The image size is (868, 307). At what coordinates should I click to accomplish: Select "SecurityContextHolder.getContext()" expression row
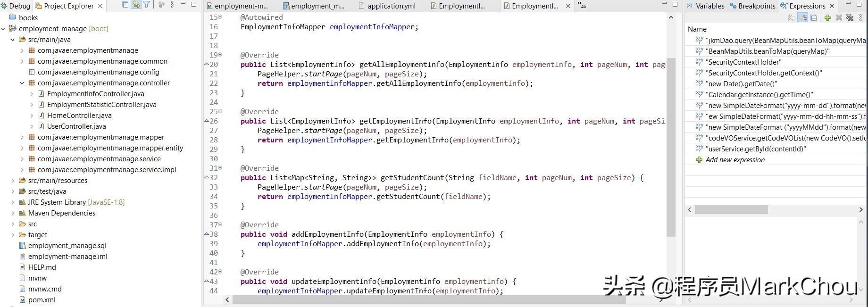[776, 73]
